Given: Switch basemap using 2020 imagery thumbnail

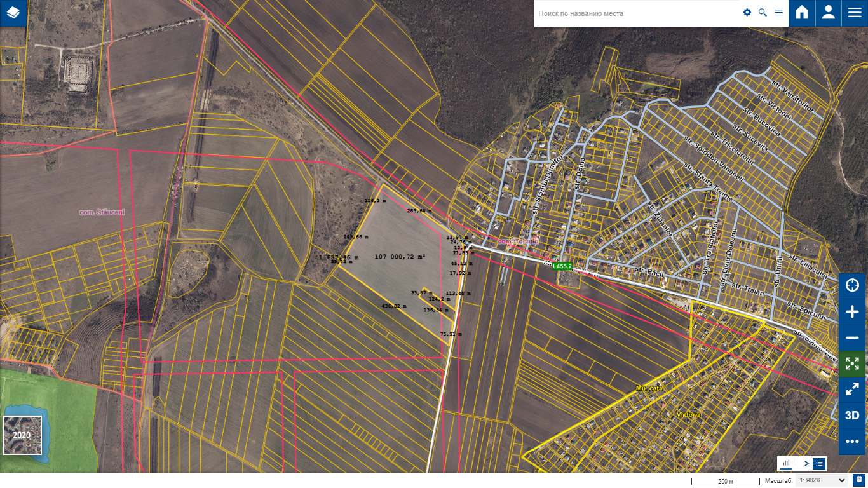Looking at the screenshot, I should pyautogui.click(x=22, y=435).
